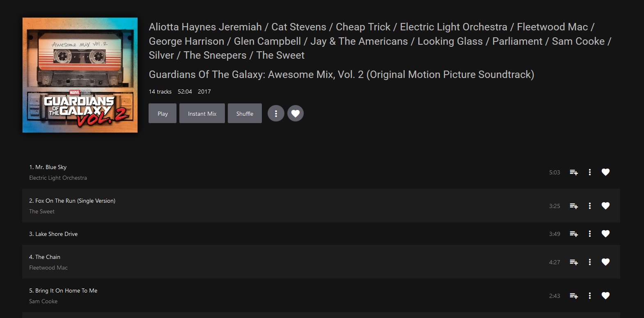Add Bring It On Home to playlist
The height and width of the screenshot is (318, 644).
[x=573, y=296]
